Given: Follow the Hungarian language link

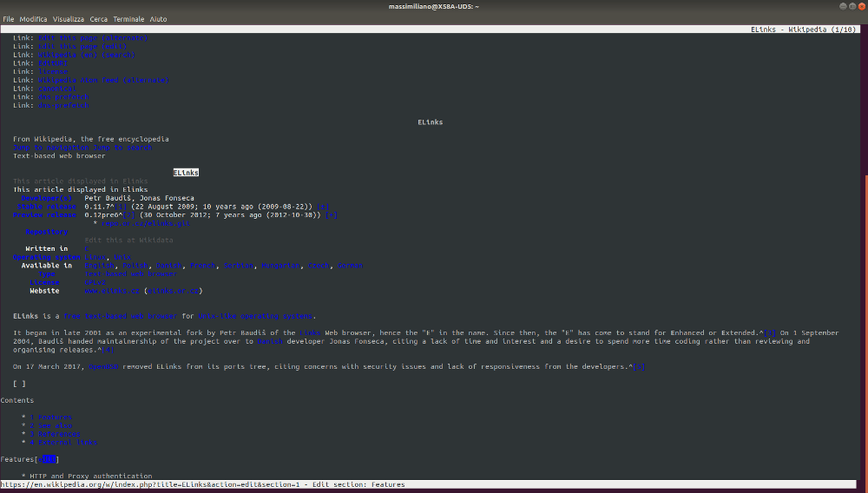Looking at the screenshot, I should 279,266.
